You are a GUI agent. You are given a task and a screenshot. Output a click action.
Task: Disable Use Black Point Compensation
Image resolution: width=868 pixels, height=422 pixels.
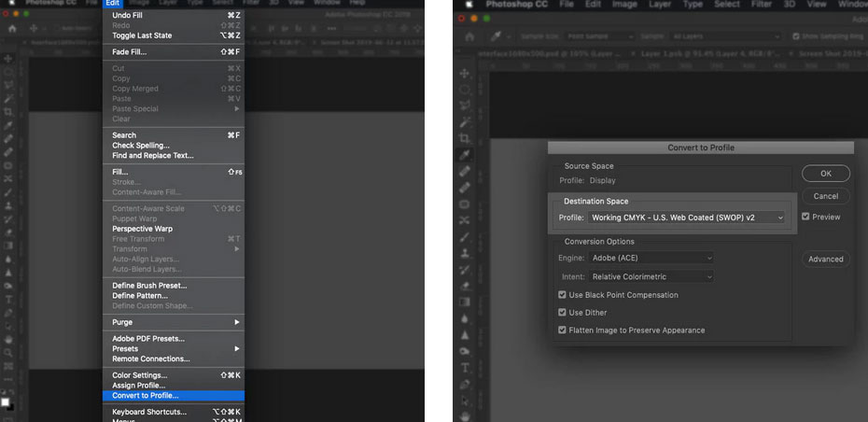coord(562,295)
